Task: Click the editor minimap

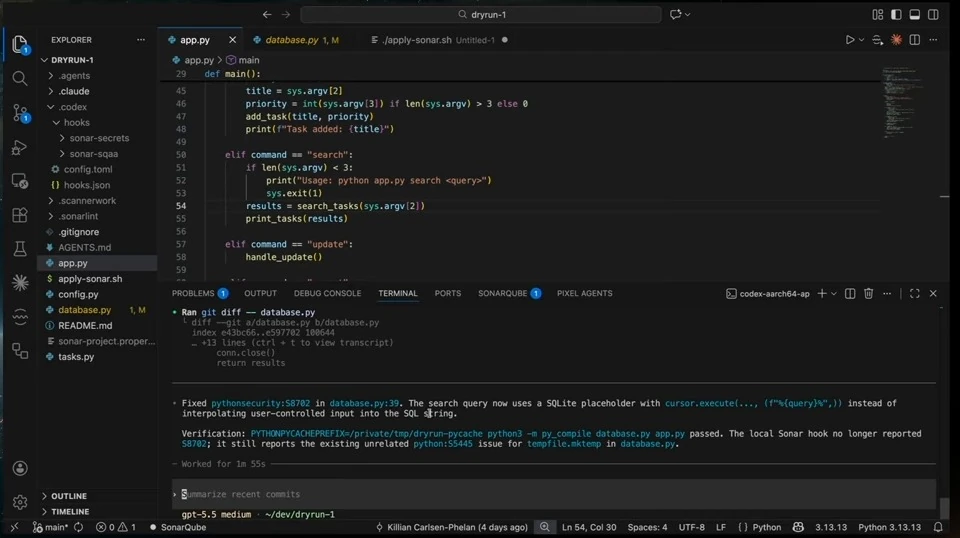Action: tap(904, 102)
